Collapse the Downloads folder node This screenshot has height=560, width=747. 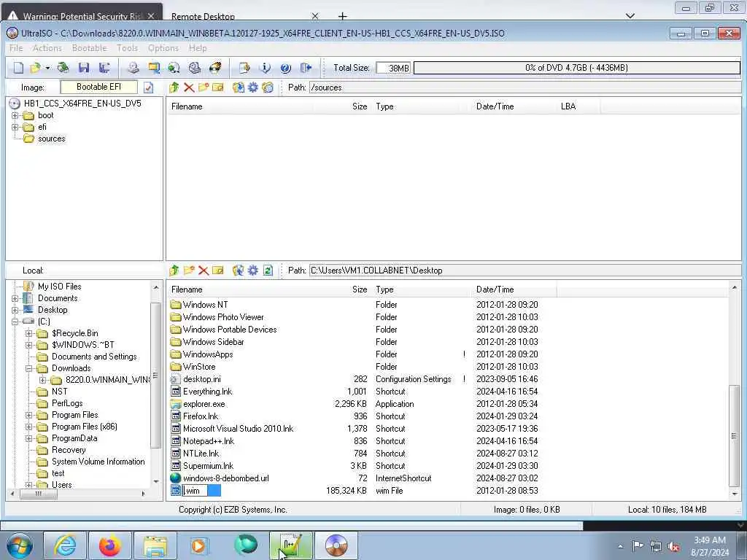pos(28,368)
